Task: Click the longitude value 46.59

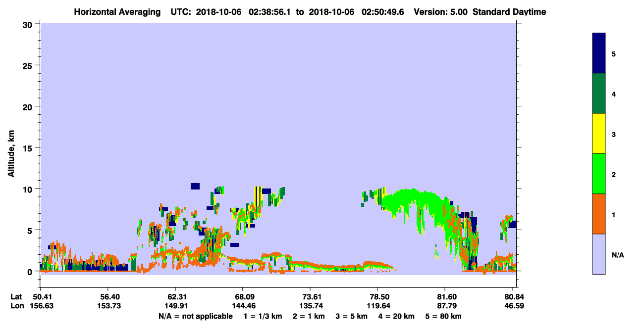Action: [x=513, y=306]
